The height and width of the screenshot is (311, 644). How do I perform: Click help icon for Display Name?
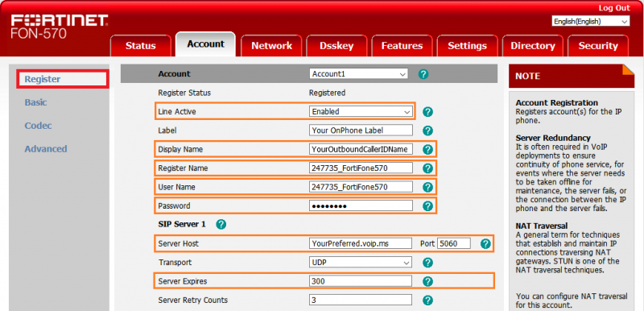coord(428,150)
